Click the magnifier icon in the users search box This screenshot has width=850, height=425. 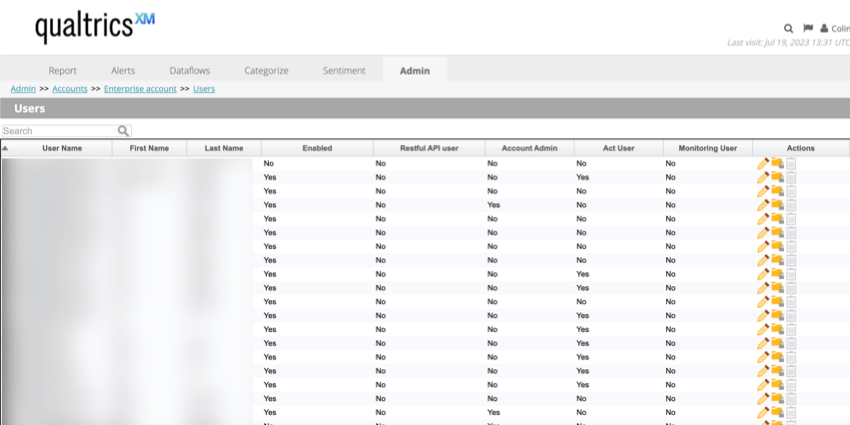(123, 131)
